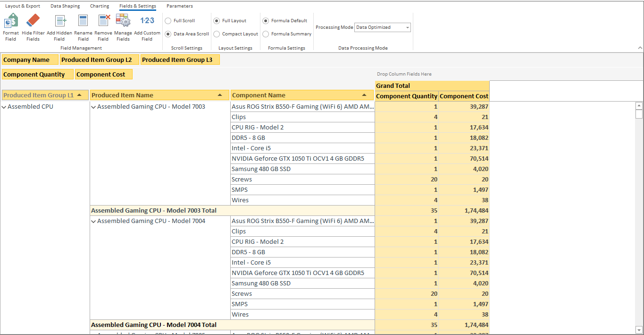Collapse the Assembled CPU group
644x335 pixels.
click(4, 107)
